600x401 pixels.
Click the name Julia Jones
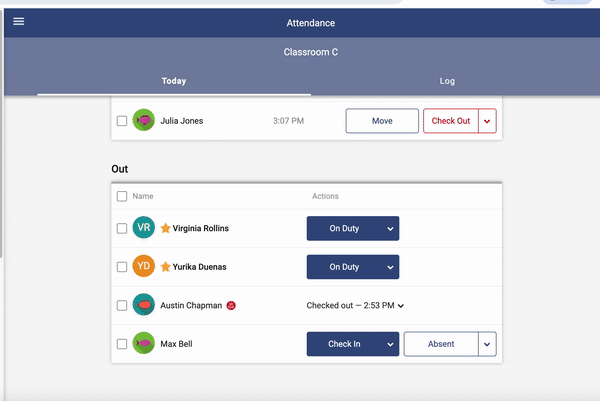(x=182, y=121)
